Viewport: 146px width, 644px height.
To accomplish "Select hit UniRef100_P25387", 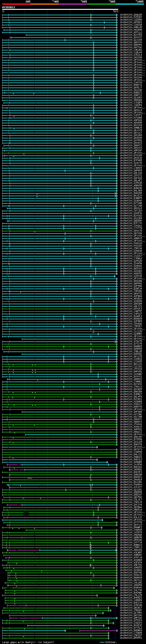I will pos(131,17).
